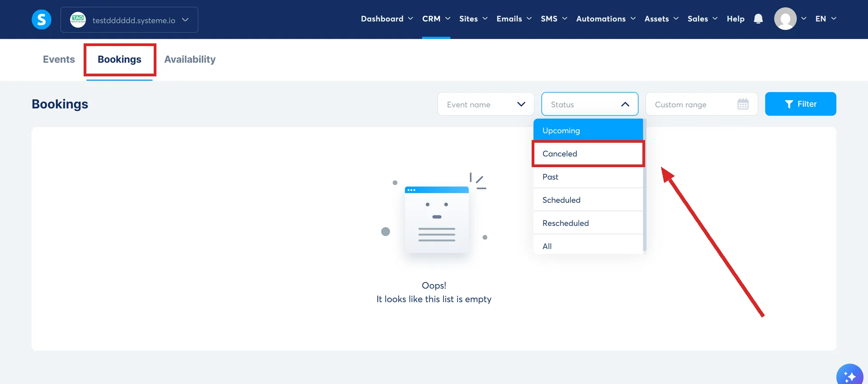Open the Sites menu
Viewport: 868px width, 384px height.
tap(473, 19)
